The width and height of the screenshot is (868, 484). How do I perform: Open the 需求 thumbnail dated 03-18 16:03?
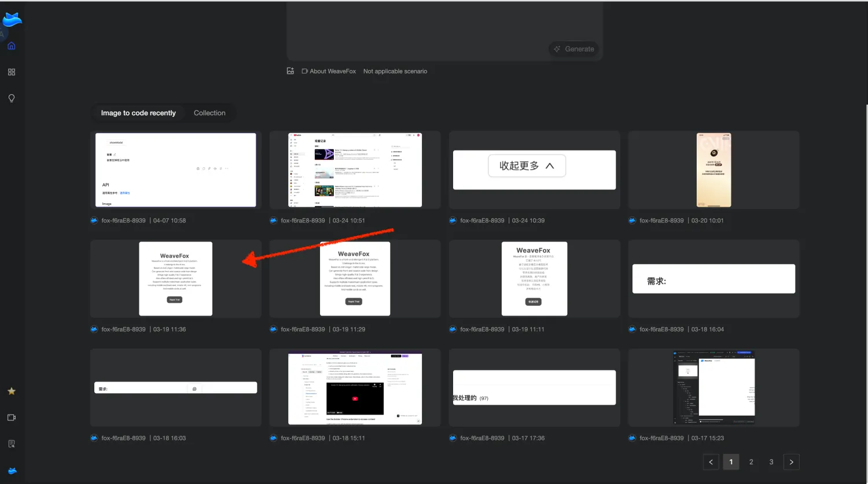pyautogui.click(x=176, y=388)
